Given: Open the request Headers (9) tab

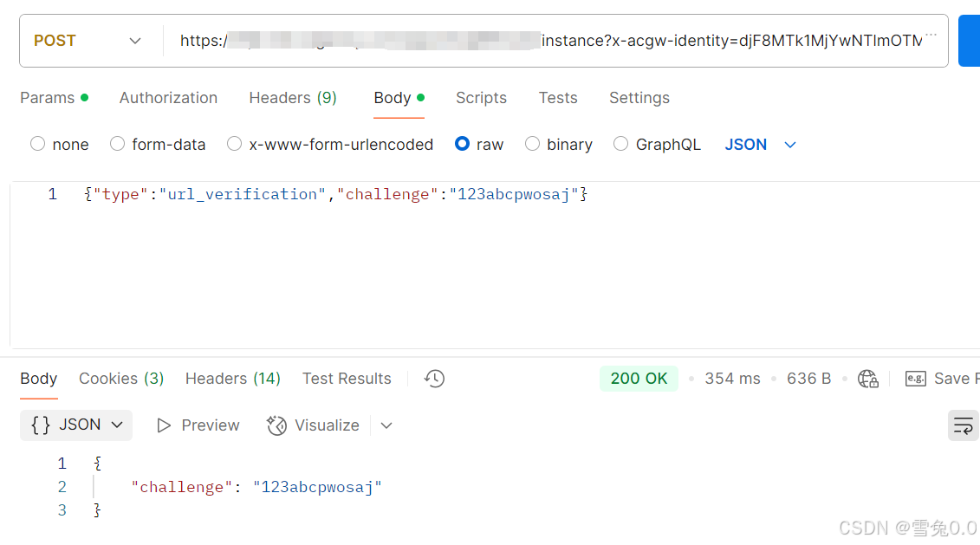Looking at the screenshot, I should (x=293, y=98).
